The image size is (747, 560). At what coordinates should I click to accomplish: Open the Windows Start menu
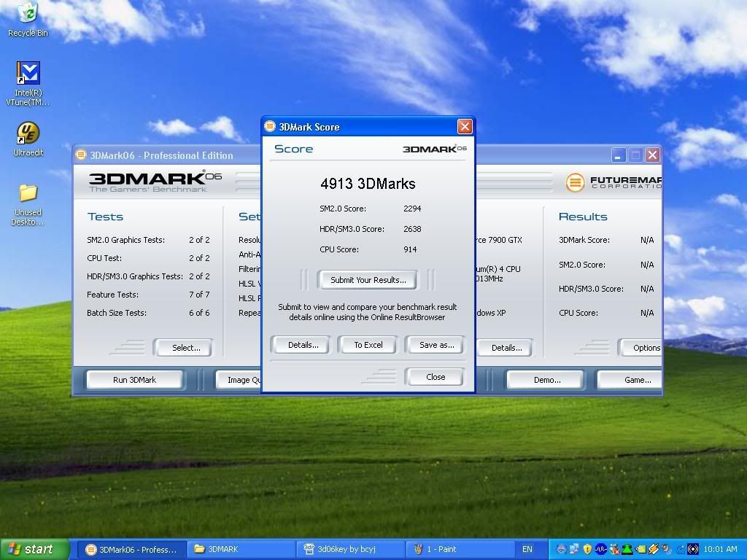[x=34, y=549]
